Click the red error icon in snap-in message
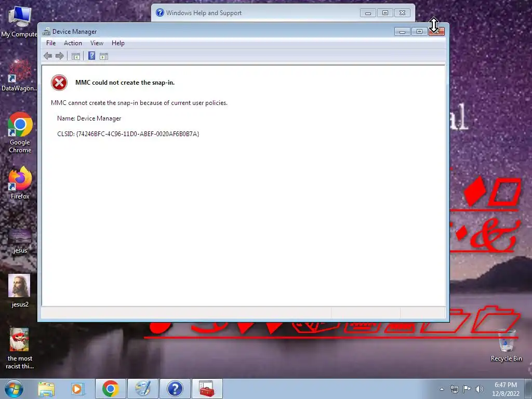Viewport: 532px width, 399px height. pyautogui.click(x=59, y=83)
